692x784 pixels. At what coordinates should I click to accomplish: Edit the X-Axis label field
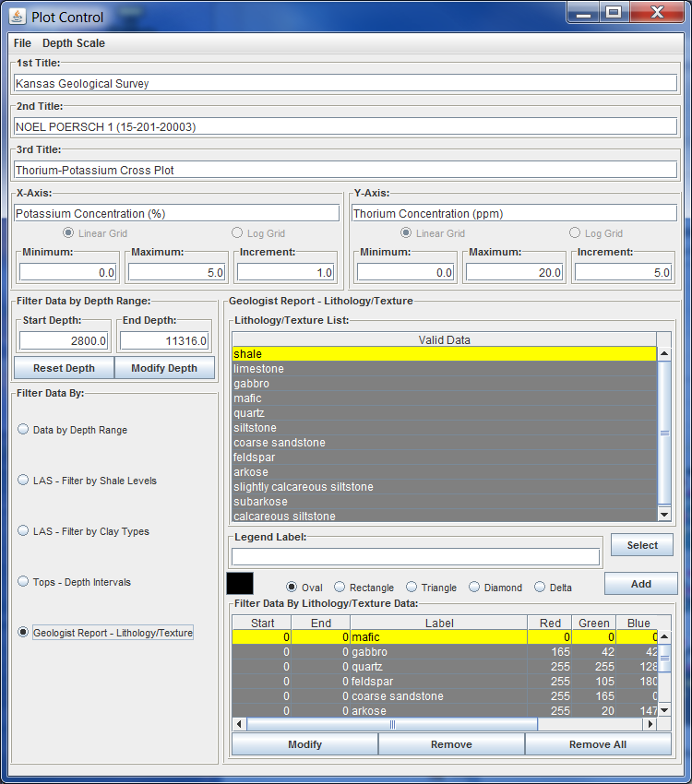(176, 213)
